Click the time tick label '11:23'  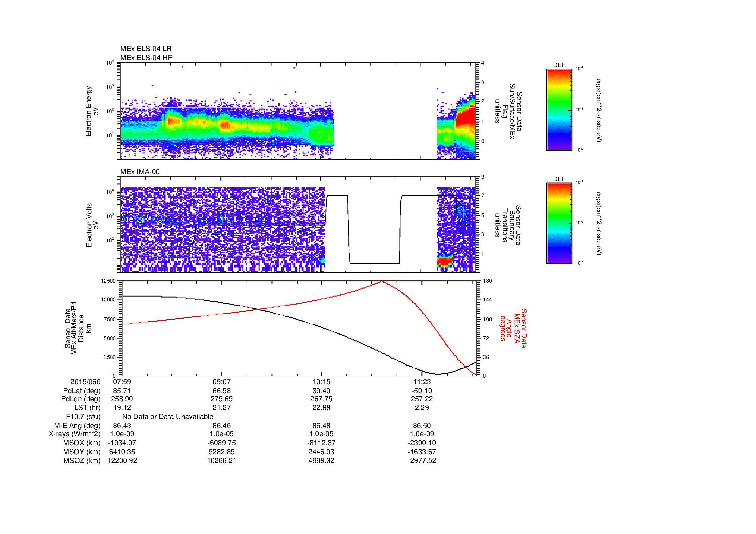pos(421,382)
